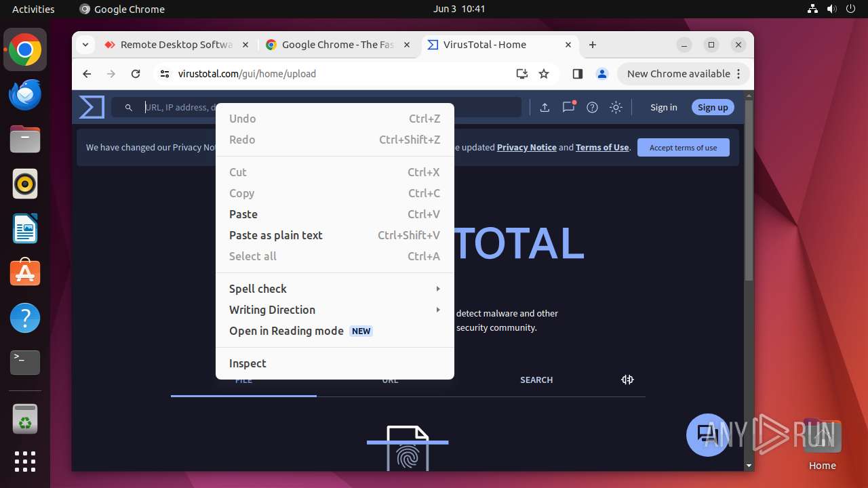This screenshot has height=488, width=868.
Task: Open Thunderbird Mail from the dock
Action: tap(25, 94)
